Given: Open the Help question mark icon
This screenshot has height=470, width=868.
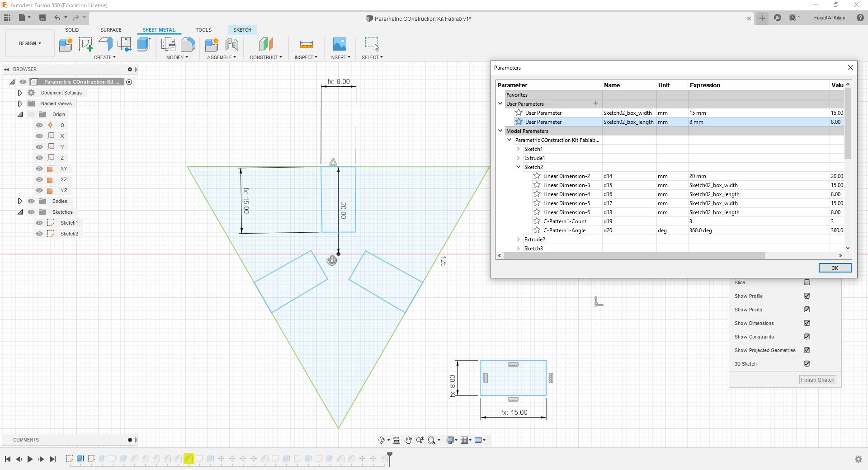Looking at the screenshot, I should click(860, 18).
